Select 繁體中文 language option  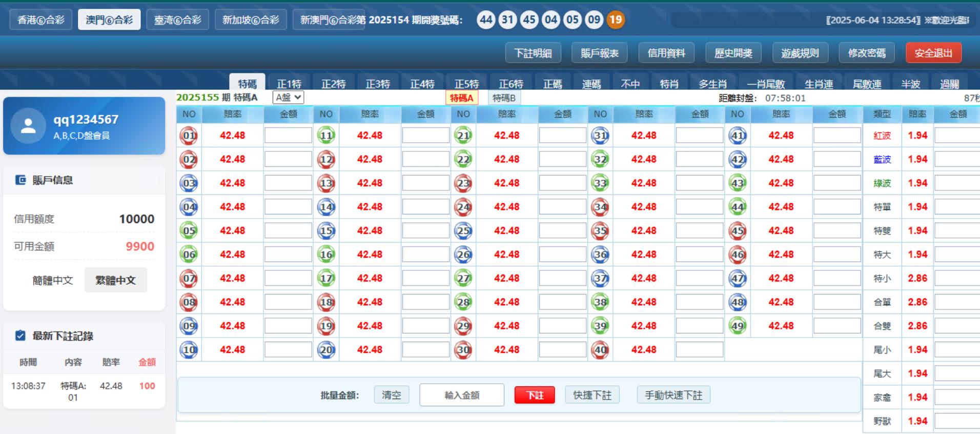(x=115, y=280)
